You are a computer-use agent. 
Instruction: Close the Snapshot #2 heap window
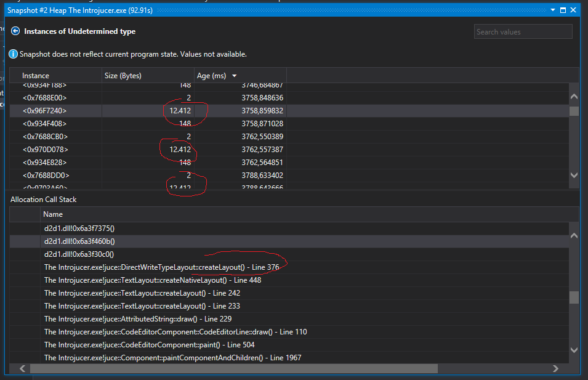tap(573, 10)
